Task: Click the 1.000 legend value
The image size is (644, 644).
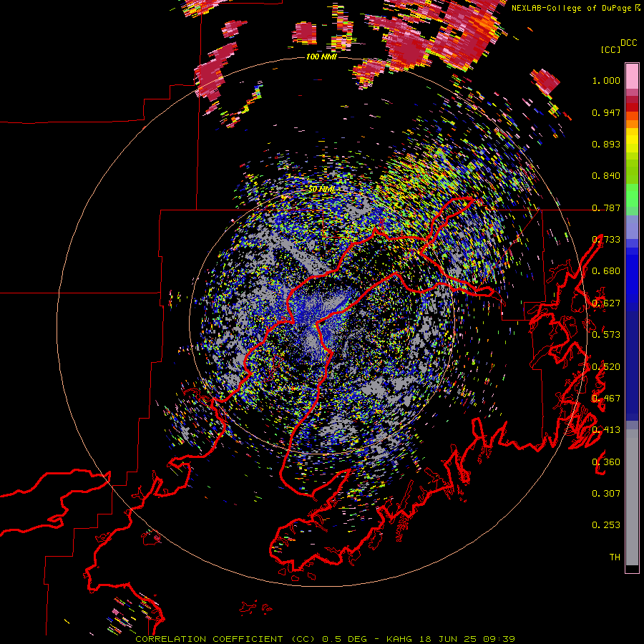Action: click(606, 80)
